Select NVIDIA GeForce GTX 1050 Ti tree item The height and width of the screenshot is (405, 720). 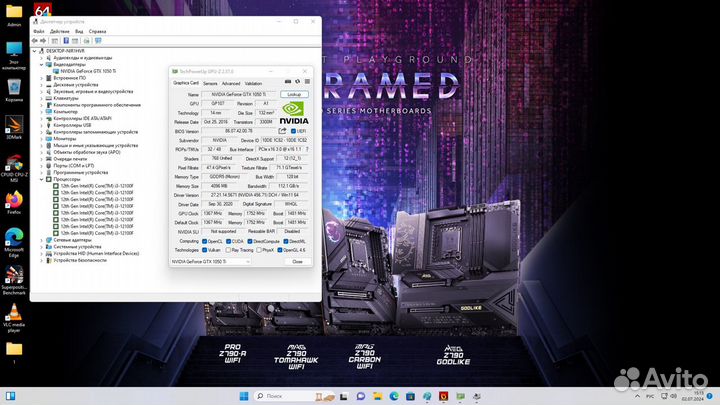88,71
